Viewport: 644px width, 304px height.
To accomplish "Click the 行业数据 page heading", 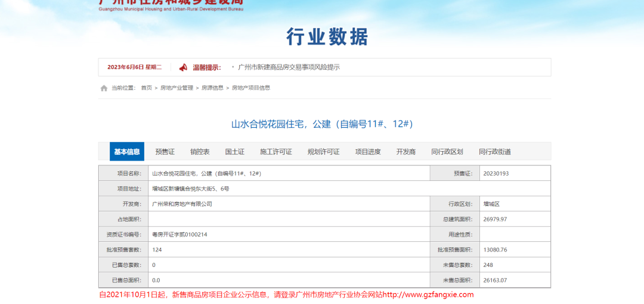I will pos(327,37).
